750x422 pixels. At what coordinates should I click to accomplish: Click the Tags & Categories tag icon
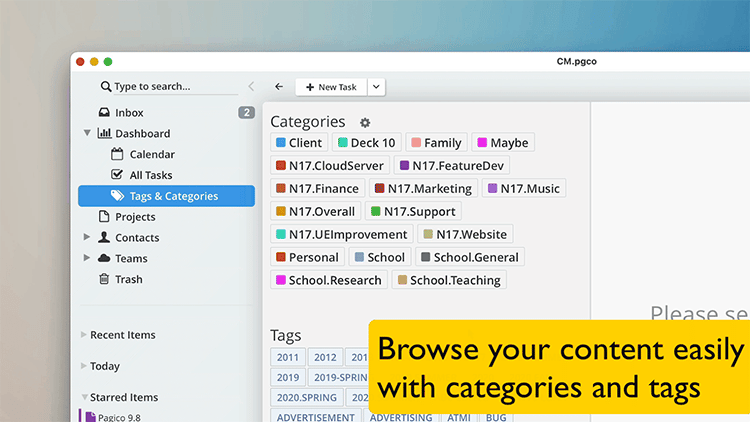pos(117,196)
